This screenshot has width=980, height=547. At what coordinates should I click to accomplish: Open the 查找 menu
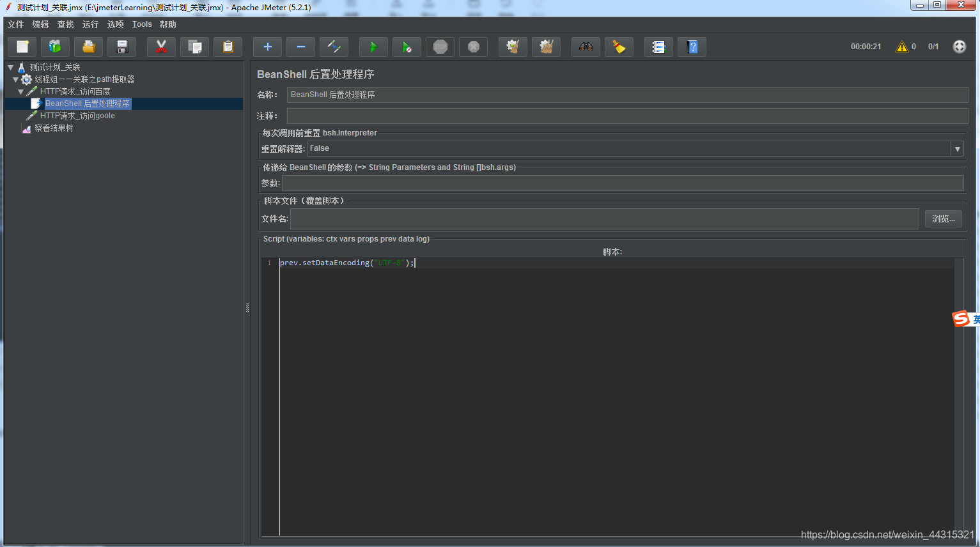(65, 24)
